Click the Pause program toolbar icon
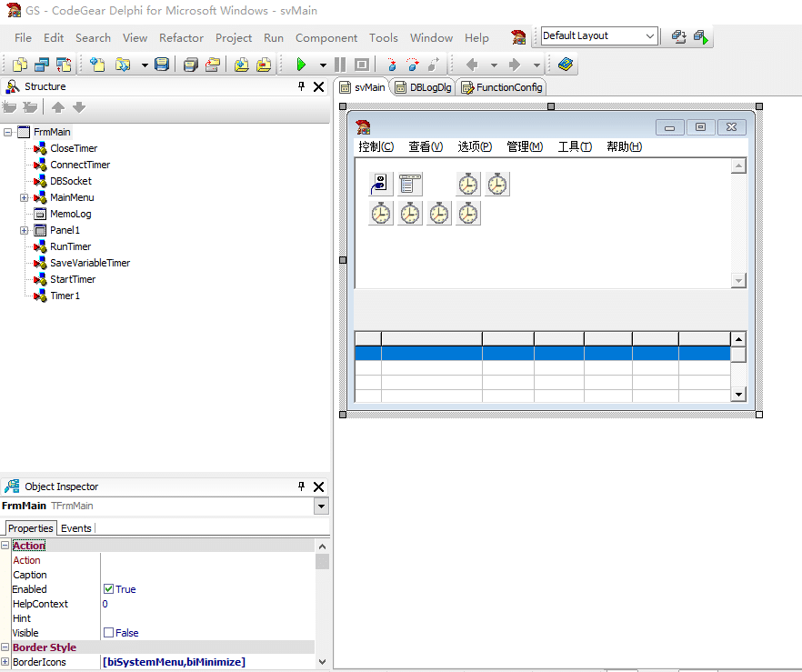The image size is (802, 672). tap(340, 65)
